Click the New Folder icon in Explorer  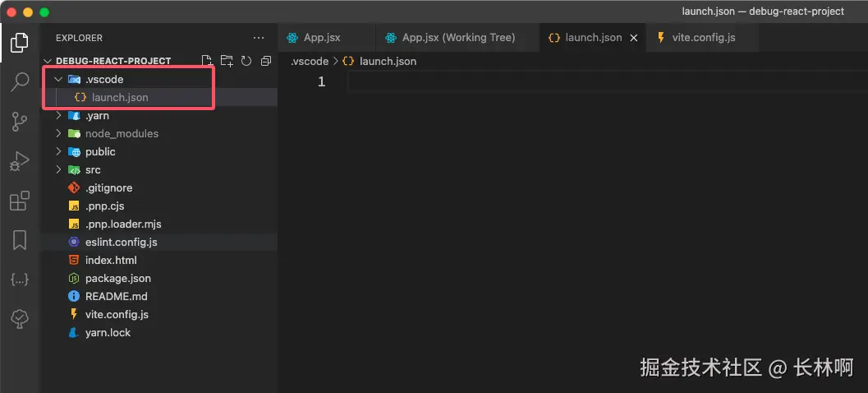click(227, 61)
